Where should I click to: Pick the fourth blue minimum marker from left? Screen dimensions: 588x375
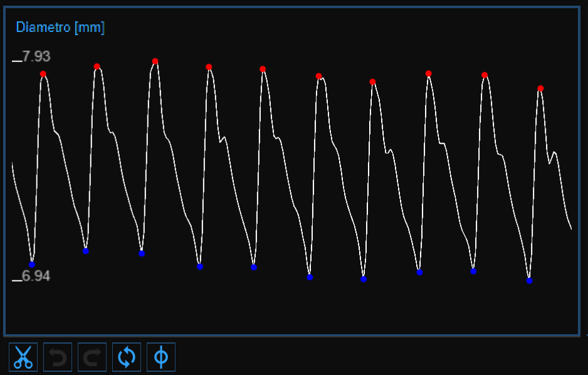200,267
